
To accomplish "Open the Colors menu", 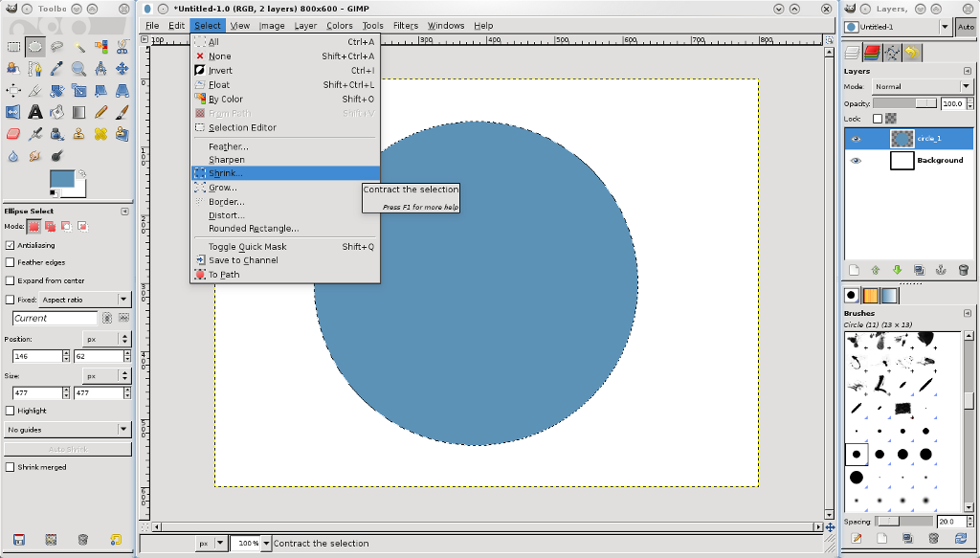I will click(340, 26).
